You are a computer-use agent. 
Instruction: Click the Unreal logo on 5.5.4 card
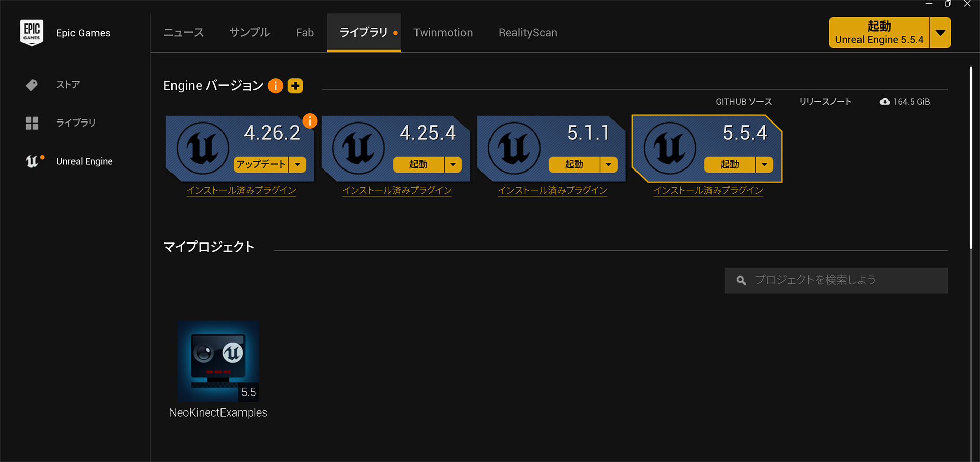click(x=670, y=149)
